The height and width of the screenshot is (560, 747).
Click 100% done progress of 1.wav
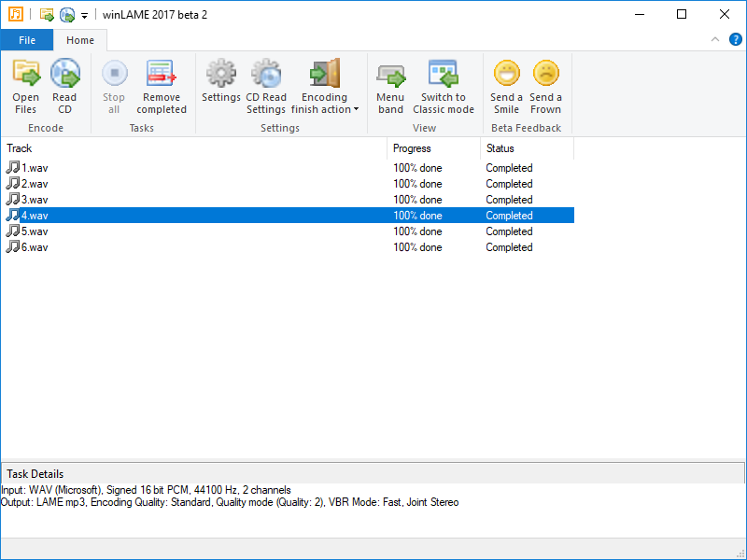417,168
